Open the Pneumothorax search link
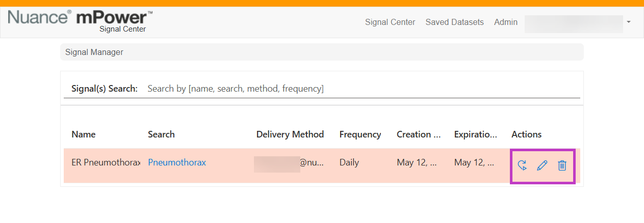 pos(177,162)
